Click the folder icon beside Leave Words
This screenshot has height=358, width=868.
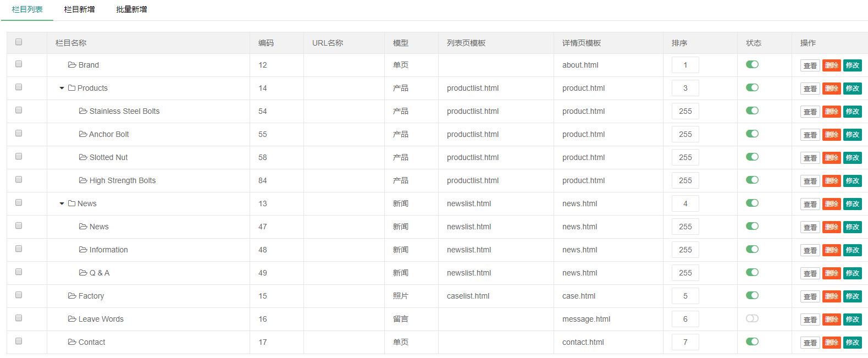click(72, 319)
